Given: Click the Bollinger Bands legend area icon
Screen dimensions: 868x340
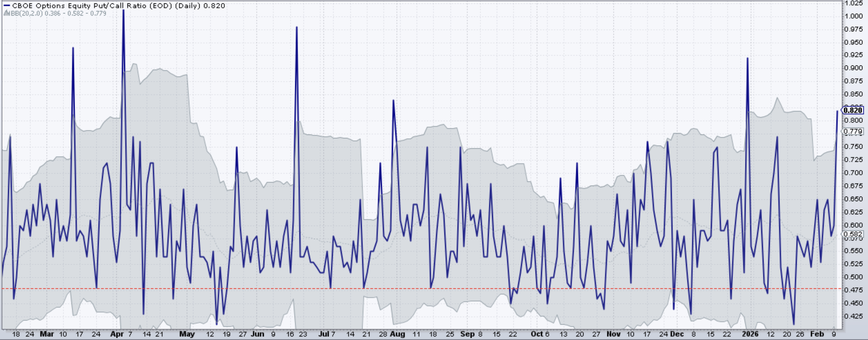Looking at the screenshot, I should pos(7,13).
